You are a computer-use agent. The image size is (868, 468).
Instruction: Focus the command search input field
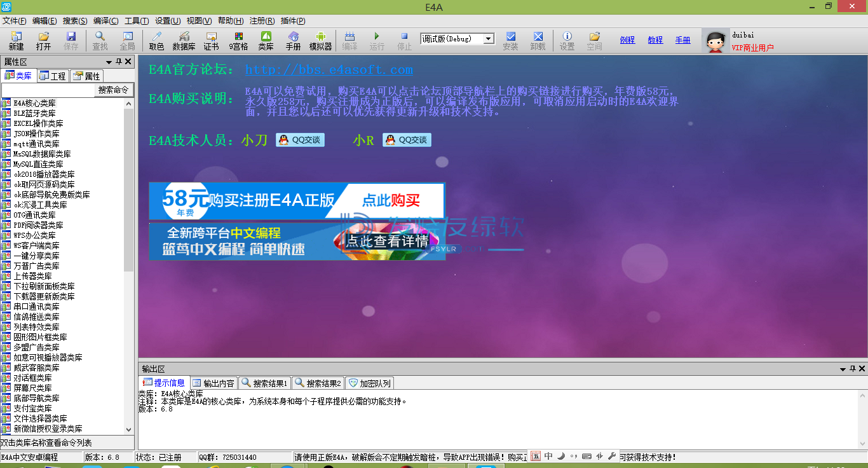(x=48, y=90)
